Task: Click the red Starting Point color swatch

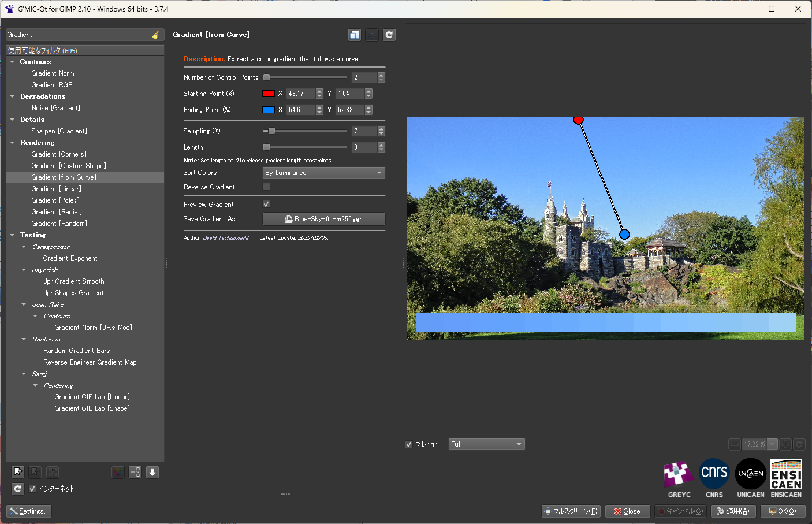Action: click(269, 94)
